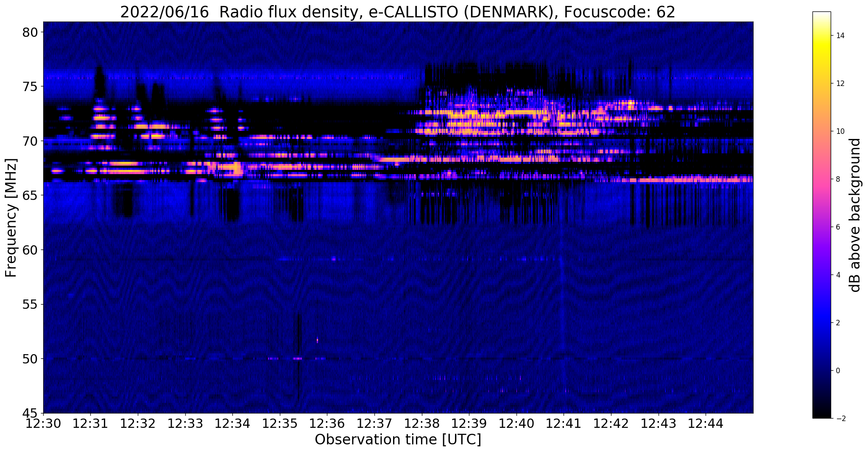Screen dimensions: 868x452
Task: Click the 6 value on the colorbar
Action: (x=837, y=227)
